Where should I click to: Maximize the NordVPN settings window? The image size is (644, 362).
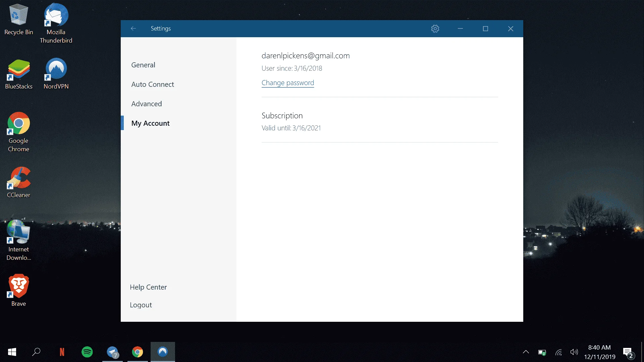tap(485, 28)
